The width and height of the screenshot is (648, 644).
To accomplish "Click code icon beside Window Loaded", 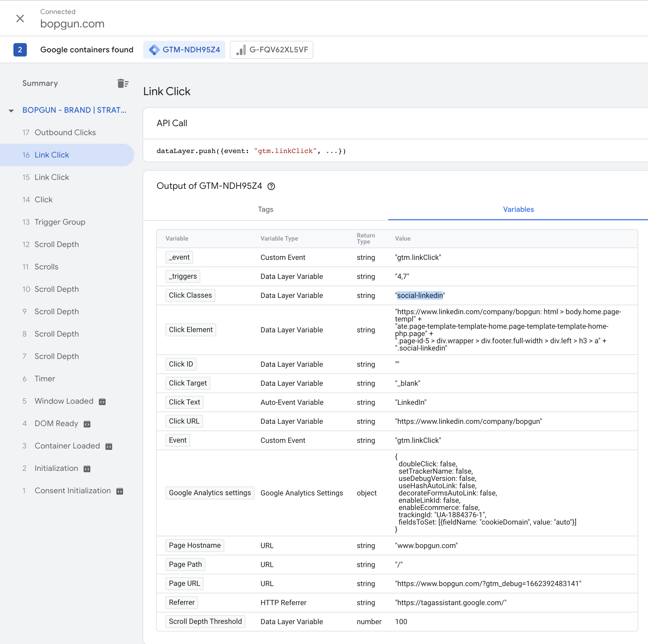I will 102,402.
